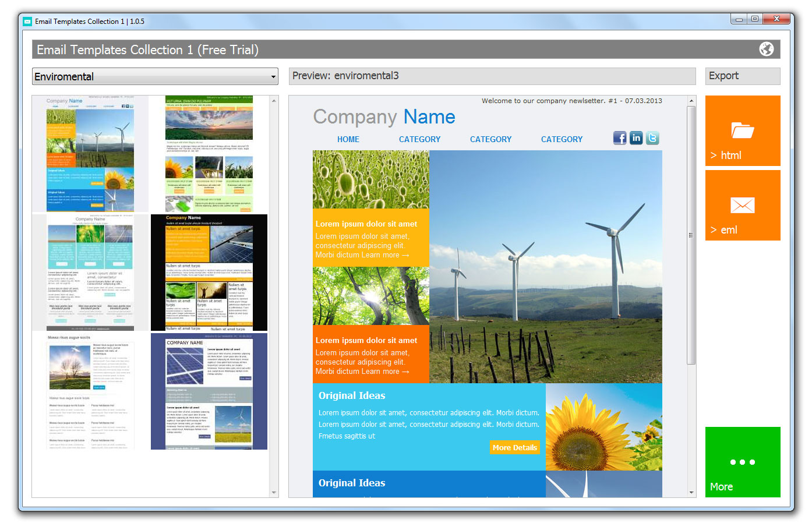Select the first wind turbine template thumbnail
This screenshot has width=812, height=523.
(x=90, y=154)
